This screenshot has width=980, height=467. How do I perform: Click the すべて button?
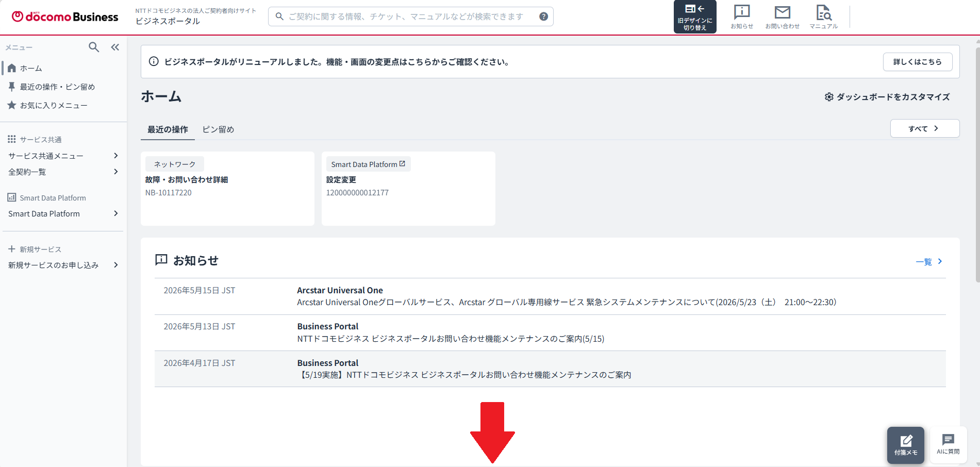[925, 128]
